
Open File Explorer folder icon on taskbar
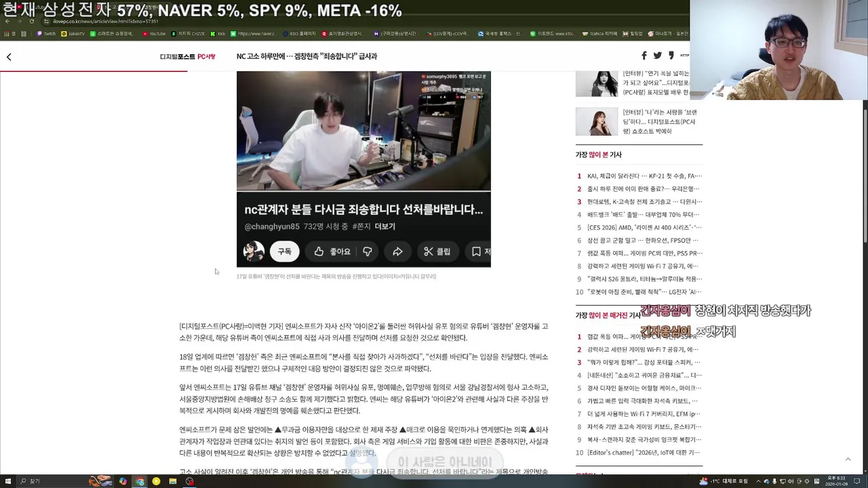173,481
